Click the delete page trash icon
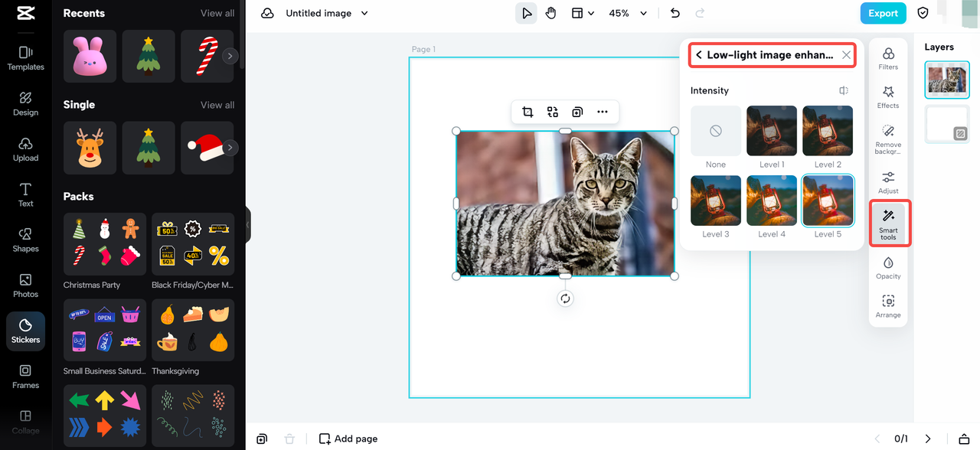Screen dimensions: 980x450 pos(289,439)
